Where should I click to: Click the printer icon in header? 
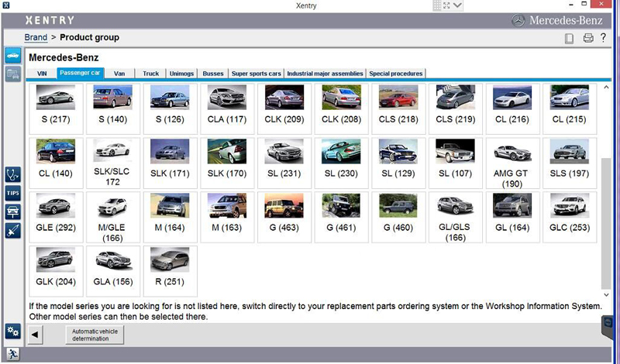pyautogui.click(x=588, y=38)
